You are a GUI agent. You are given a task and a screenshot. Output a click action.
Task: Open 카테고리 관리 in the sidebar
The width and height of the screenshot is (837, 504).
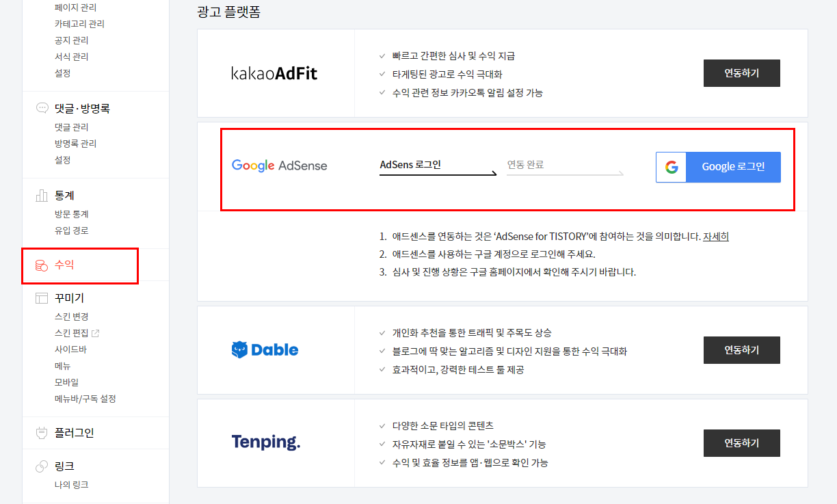coord(79,24)
